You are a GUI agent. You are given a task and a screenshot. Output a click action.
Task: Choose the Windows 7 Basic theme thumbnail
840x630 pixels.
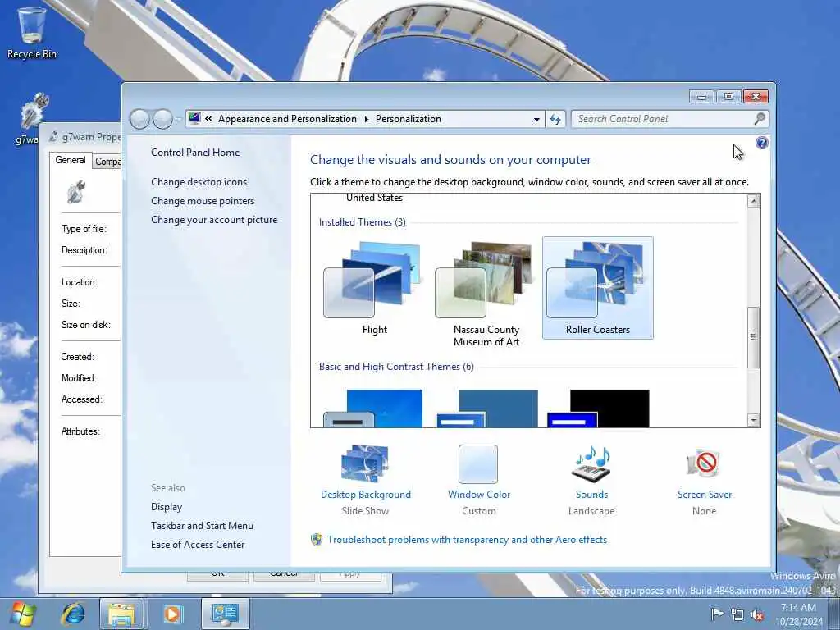click(373, 409)
